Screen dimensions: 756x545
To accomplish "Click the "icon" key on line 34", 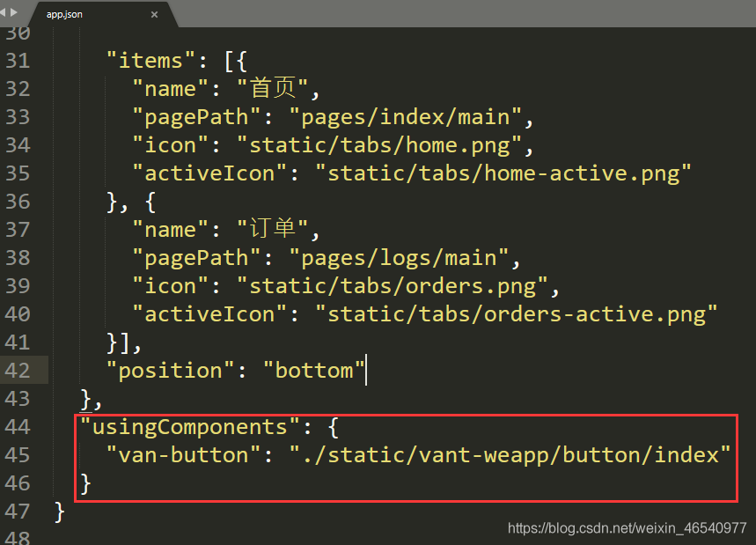I will click(x=170, y=145).
